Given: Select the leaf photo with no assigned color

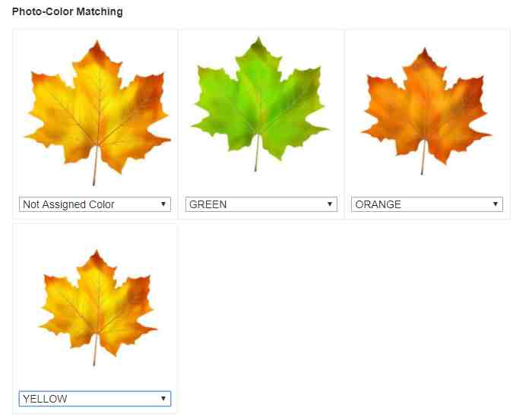Looking at the screenshot, I should click(x=97, y=113).
